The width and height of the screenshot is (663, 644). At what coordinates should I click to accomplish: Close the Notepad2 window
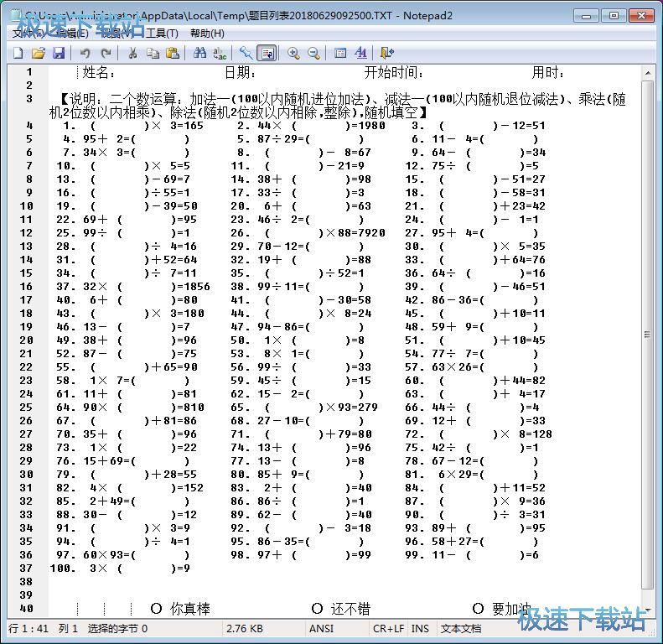641,16
